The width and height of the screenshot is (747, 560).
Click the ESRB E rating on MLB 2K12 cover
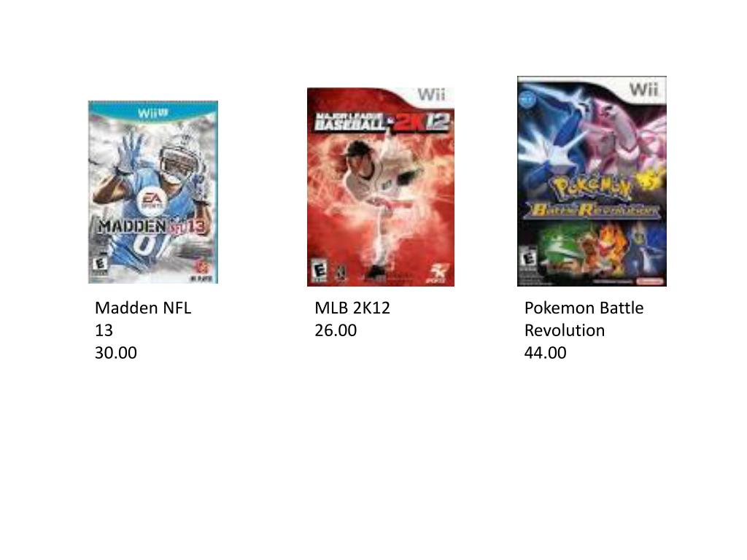pos(320,271)
